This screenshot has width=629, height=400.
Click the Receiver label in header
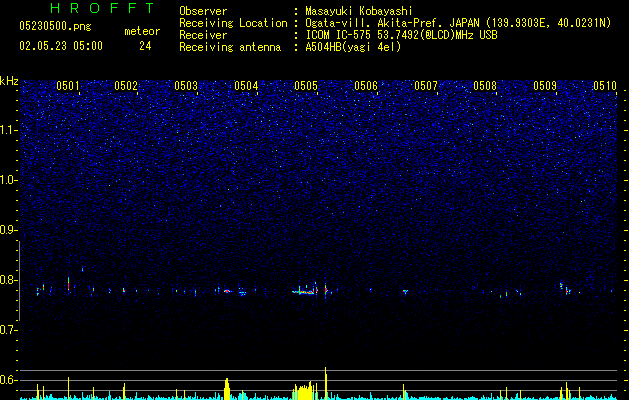[x=203, y=35]
